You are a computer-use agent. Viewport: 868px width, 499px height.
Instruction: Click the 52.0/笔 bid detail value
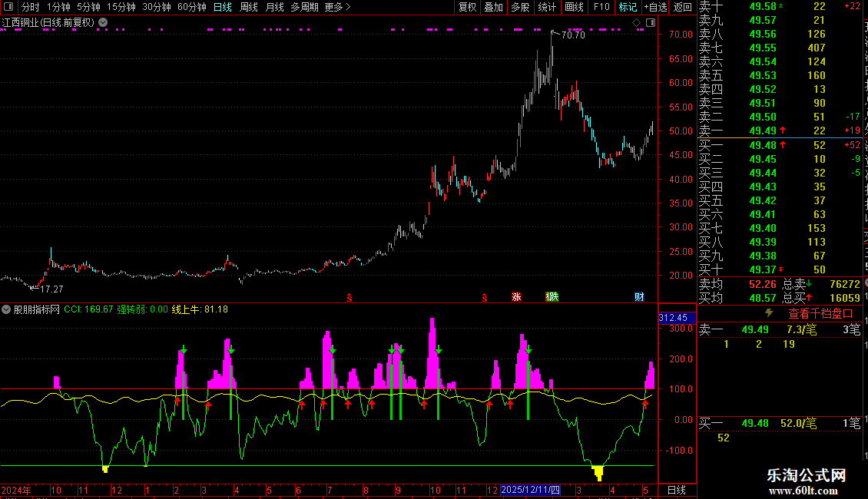click(x=799, y=423)
